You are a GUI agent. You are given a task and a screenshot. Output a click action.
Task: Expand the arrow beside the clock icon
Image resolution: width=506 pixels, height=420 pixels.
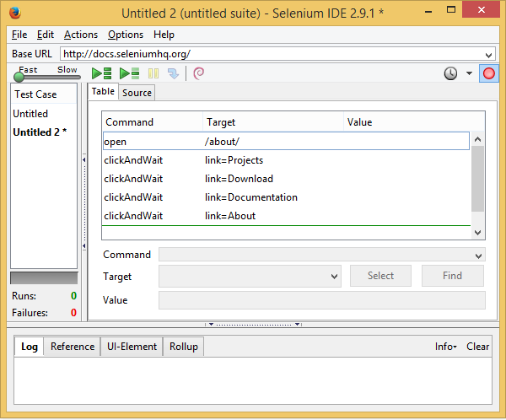469,73
